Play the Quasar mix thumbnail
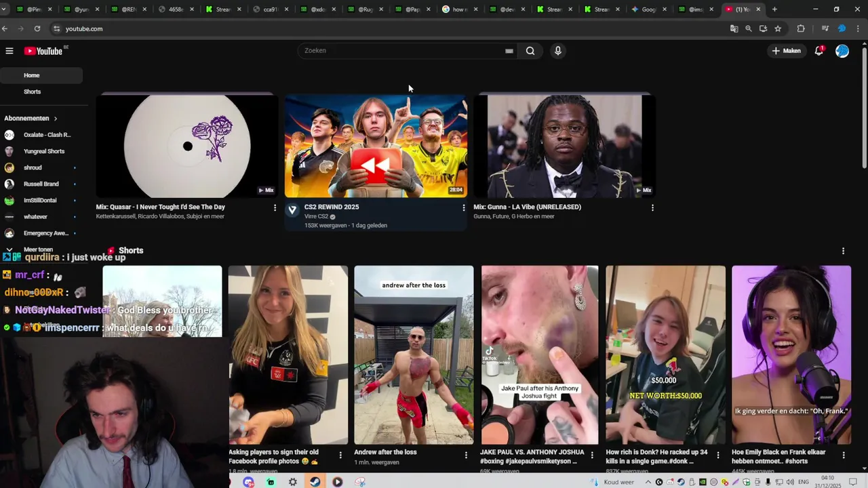The width and height of the screenshot is (868, 488). 187,146
